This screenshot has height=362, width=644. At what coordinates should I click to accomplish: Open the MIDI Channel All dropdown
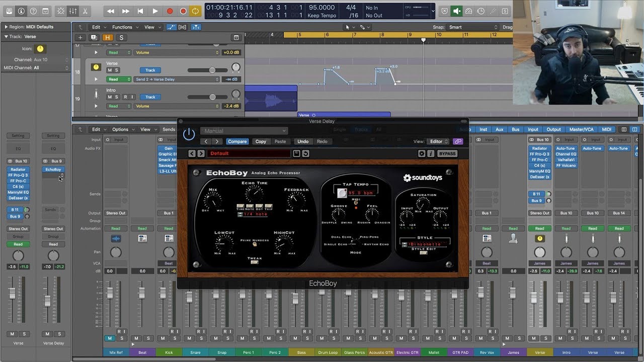tap(51, 67)
